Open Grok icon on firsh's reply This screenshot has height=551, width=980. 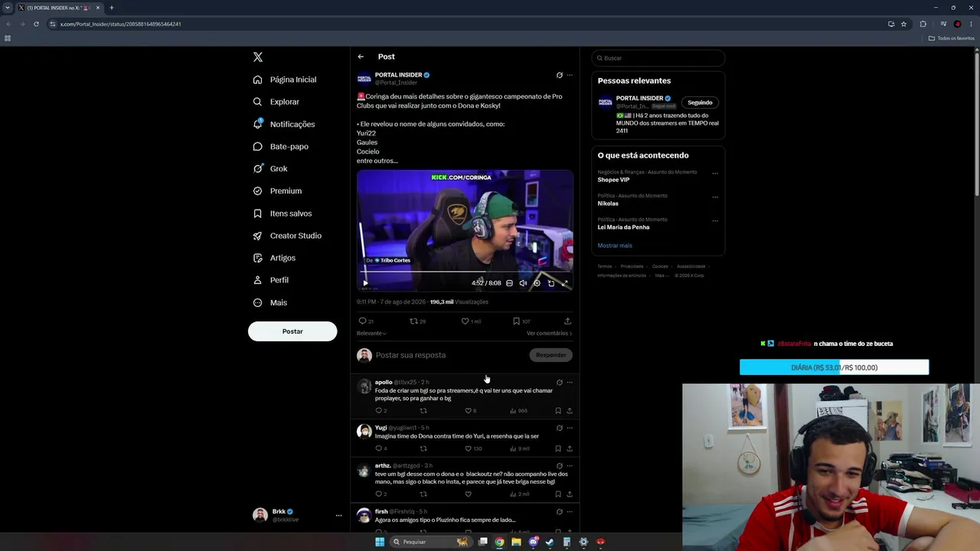pyautogui.click(x=559, y=511)
